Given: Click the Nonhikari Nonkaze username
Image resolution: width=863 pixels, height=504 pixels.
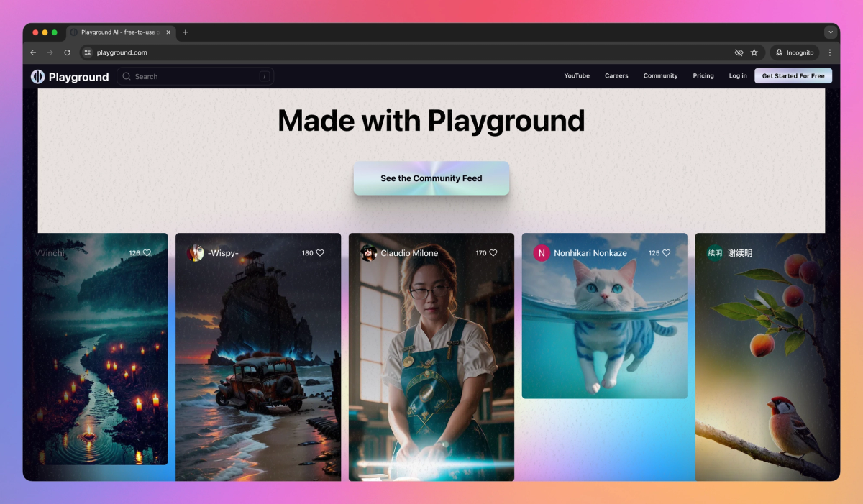Looking at the screenshot, I should pos(590,253).
